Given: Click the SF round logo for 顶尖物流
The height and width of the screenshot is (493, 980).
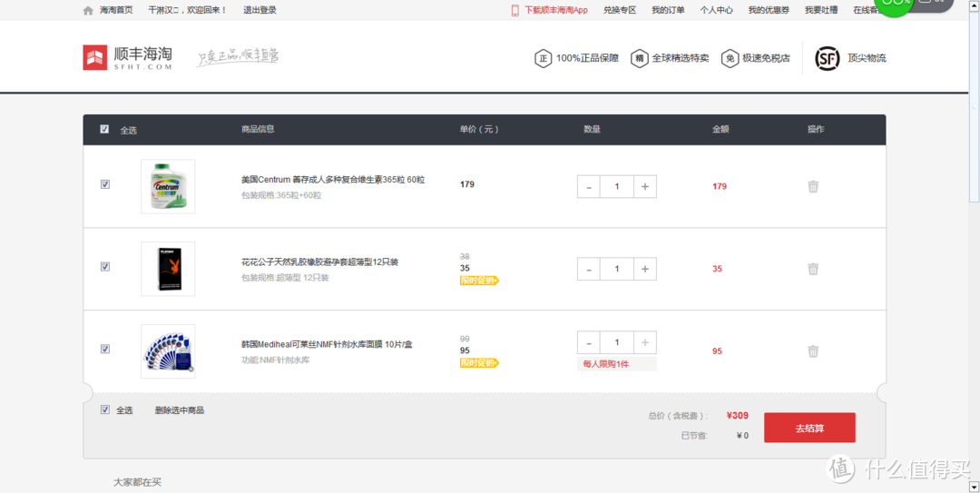Looking at the screenshot, I should [x=828, y=58].
